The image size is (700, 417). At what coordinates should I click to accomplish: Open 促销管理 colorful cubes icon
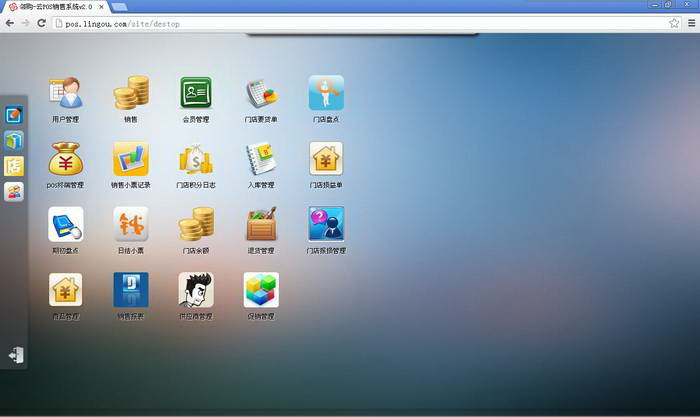click(x=261, y=290)
